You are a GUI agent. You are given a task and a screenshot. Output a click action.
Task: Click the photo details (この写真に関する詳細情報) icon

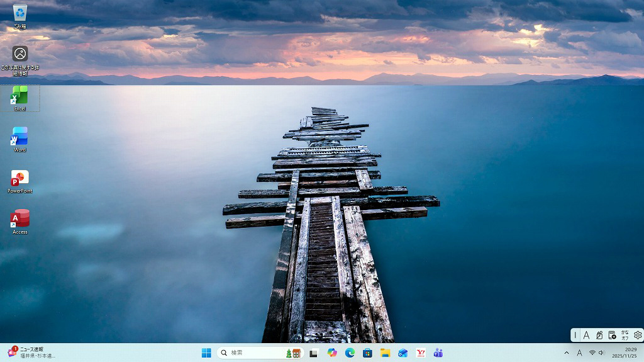pyautogui.click(x=20, y=55)
